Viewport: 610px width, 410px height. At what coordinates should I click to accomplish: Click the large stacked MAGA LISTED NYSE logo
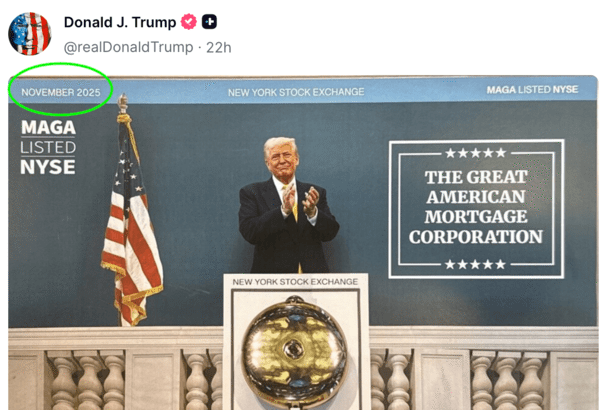click(48, 147)
